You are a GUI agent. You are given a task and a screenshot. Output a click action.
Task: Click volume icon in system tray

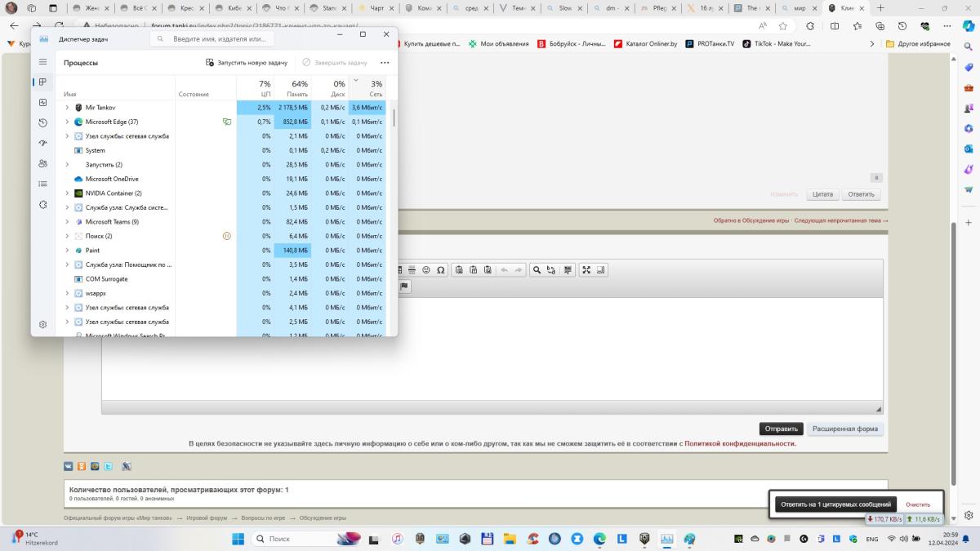[x=904, y=539]
